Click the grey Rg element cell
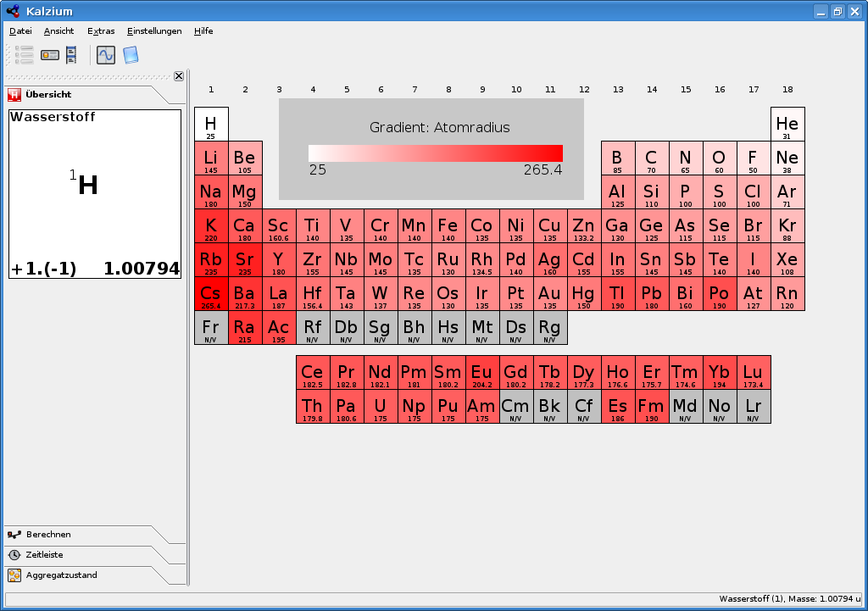 pyautogui.click(x=550, y=328)
